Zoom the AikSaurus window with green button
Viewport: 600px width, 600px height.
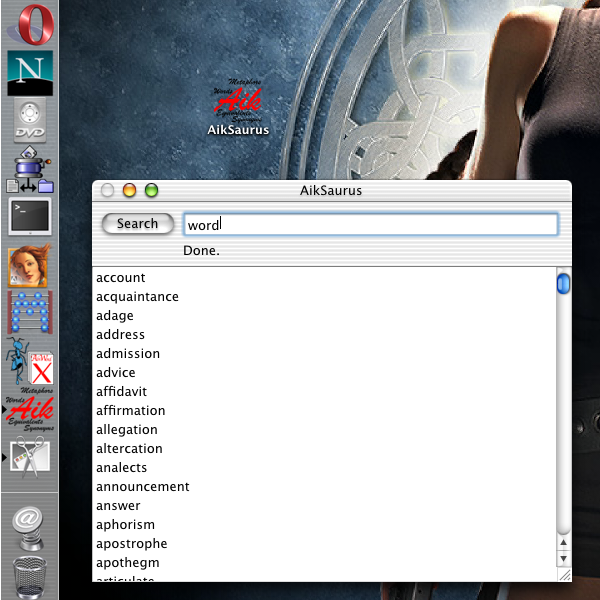pos(152,190)
